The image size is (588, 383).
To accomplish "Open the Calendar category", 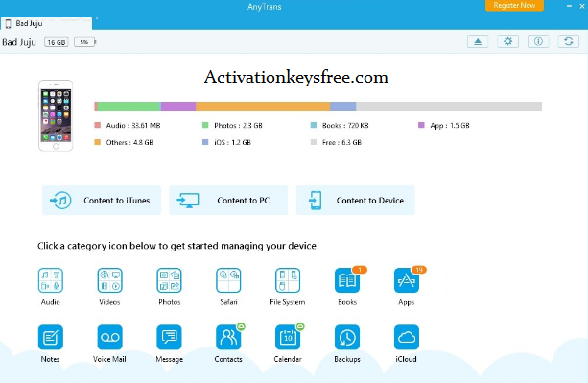I will point(288,337).
